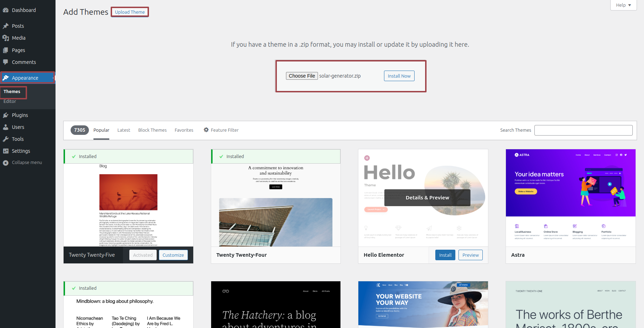The image size is (644, 328).
Task: Click the Twenty Twenty-Four theme name
Action: (x=241, y=255)
